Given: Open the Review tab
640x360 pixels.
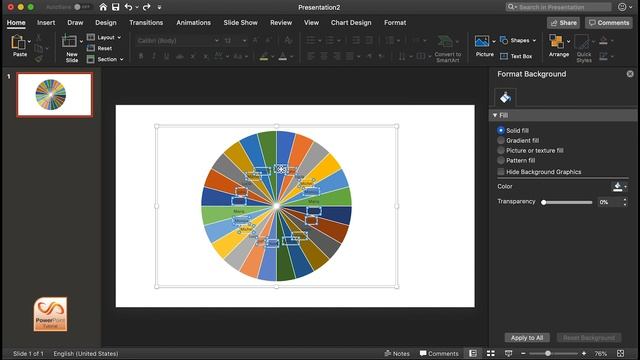Looking at the screenshot, I should coord(281,23).
